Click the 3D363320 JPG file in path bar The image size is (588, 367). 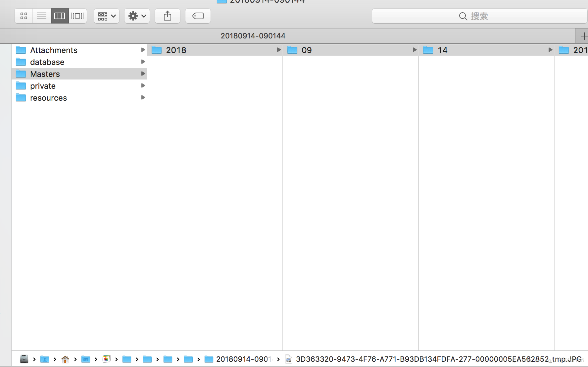click(x=434, y=359)
